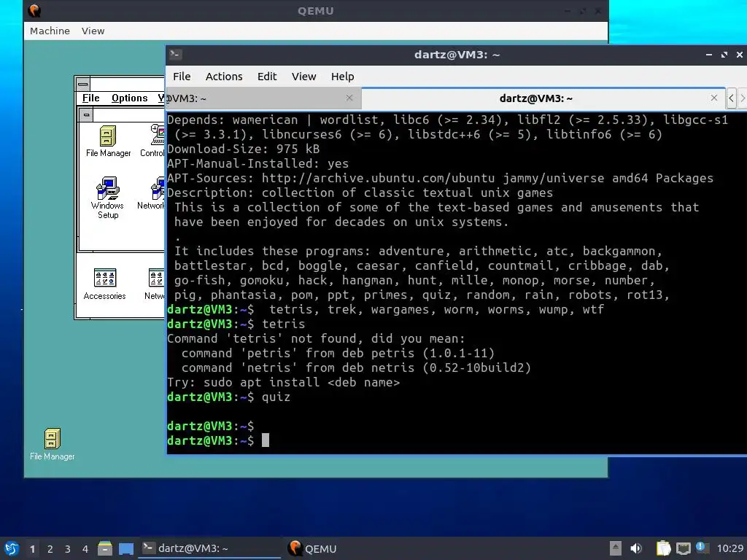Select File Manager icon in Program Manager group
This screenshot has height=560, width=747.
[x=108, y=141]
